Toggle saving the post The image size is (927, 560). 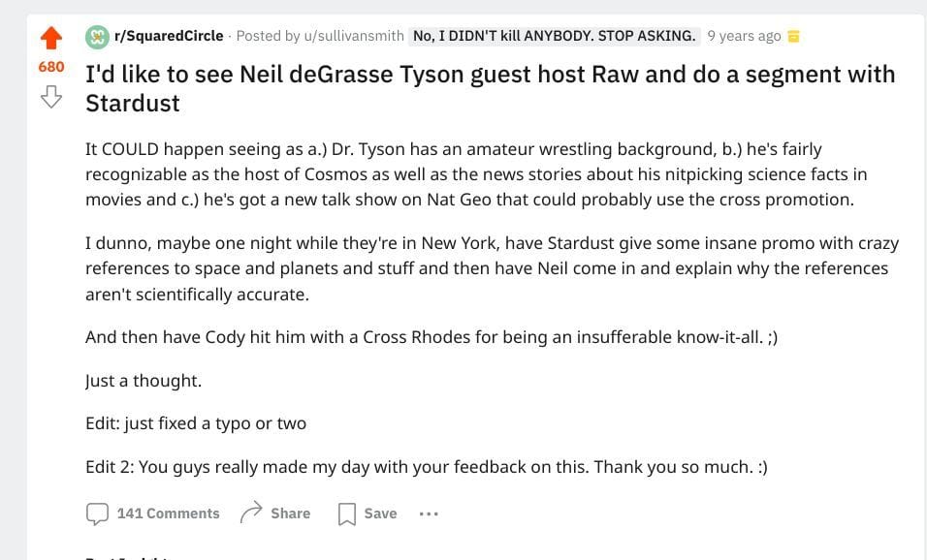(x=367, y=513)
